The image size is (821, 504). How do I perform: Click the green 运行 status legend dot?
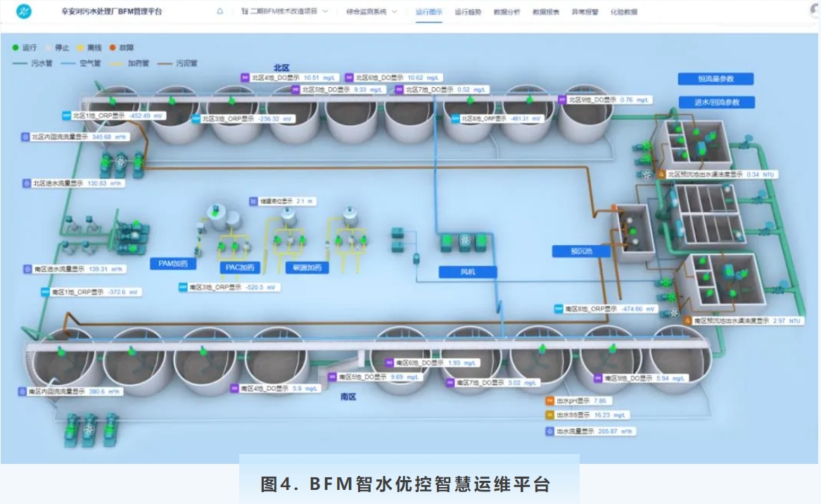tap(15, 49)
